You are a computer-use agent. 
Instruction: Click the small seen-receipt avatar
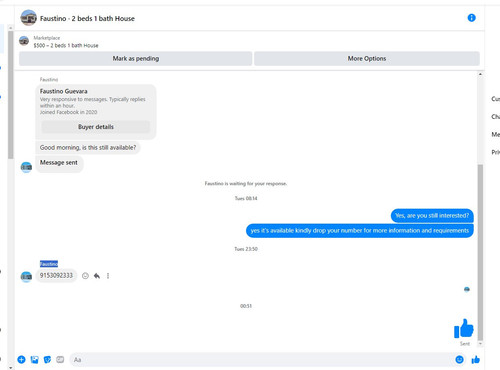(467, 289)
